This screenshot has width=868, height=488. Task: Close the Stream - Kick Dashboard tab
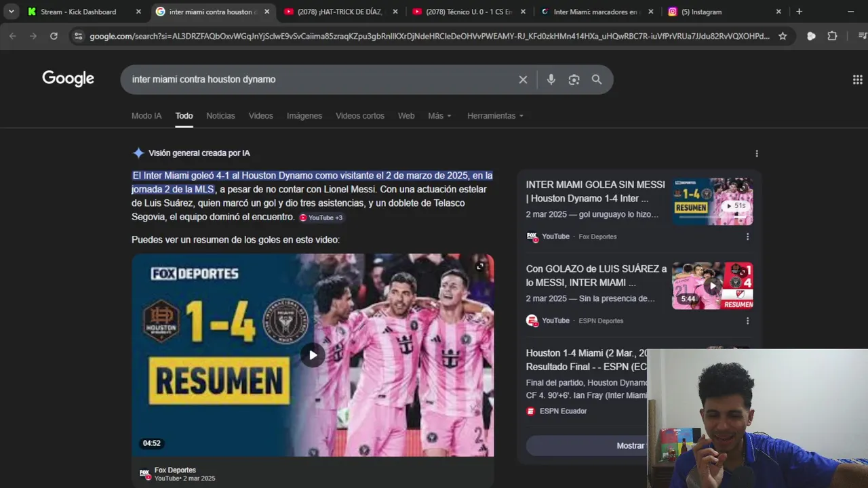(x=138, y=12)
